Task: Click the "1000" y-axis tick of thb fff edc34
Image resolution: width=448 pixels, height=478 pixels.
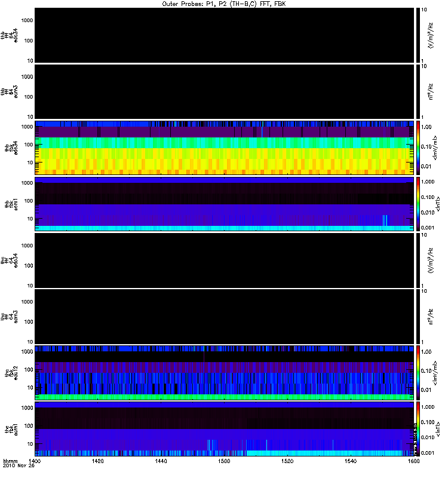Action: [x=27, y=20]
